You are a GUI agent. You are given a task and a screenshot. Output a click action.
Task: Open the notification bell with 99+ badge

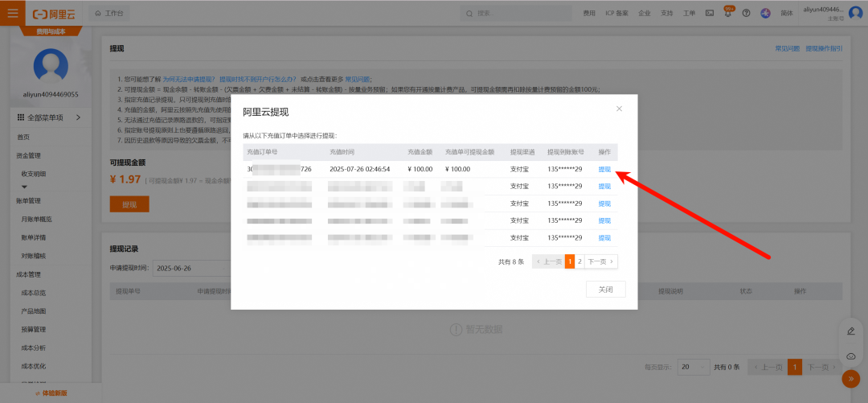click(728, 13)
